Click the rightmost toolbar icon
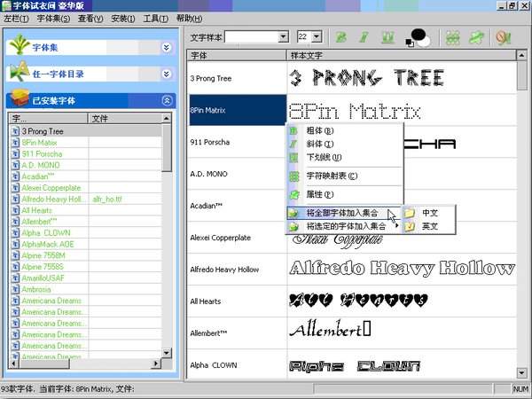The width and height of the screenshot is (532, 399). point(504,37)
